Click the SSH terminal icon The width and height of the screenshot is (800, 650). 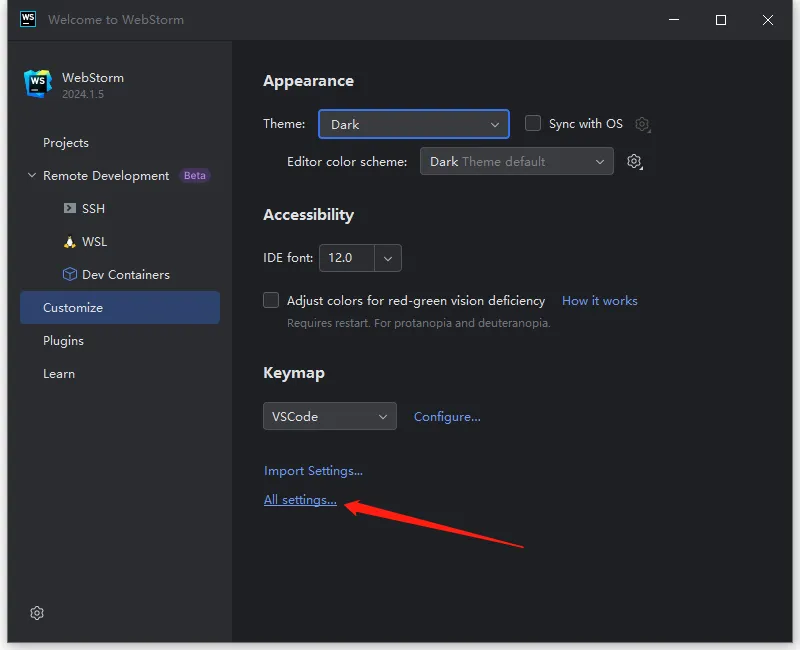tap(70, 209)
